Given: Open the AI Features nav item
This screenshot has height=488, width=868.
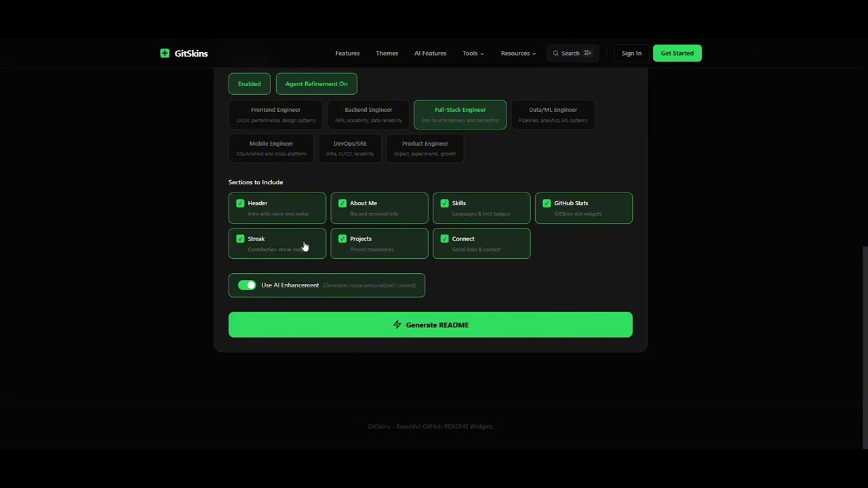Looking at the screenshot, I should coord(431,53).
